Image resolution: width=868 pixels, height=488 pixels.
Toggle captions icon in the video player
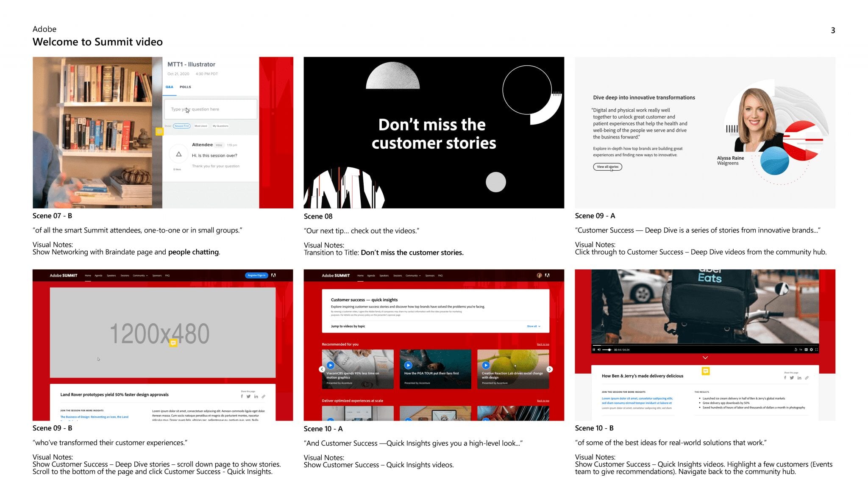[x=806, y=349]
